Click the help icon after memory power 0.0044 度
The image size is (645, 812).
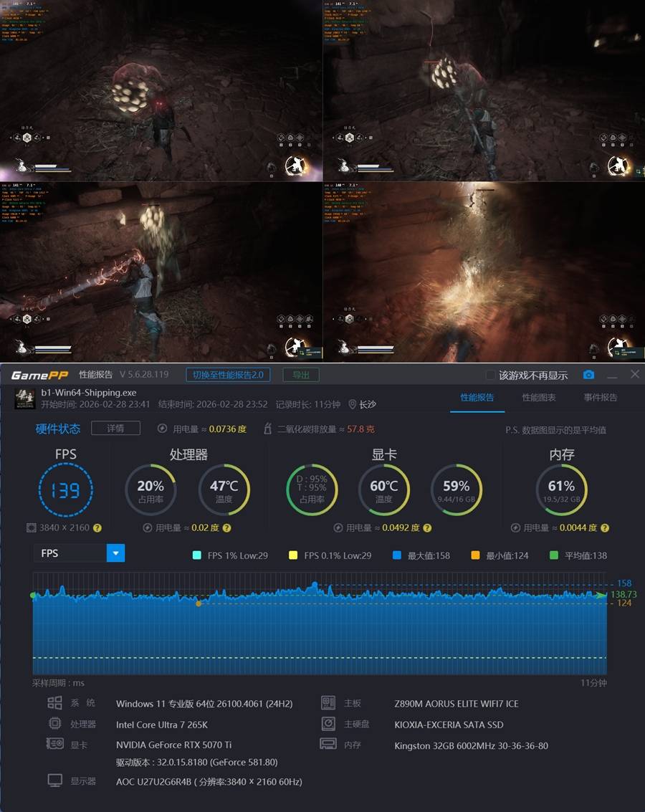point(604,528)
